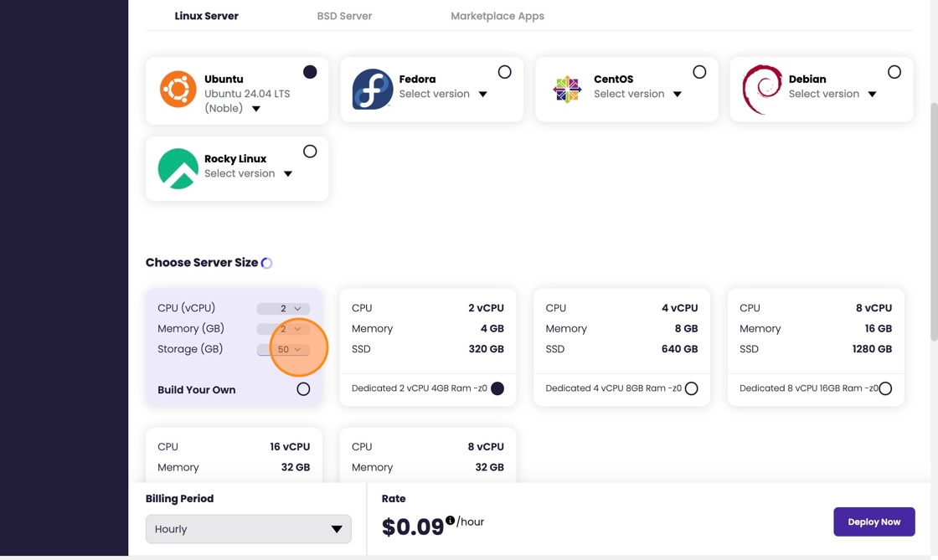Screen dimensions: 938x560
Task: Click the Fedora logo icon
Action: [x=373, y=90]
